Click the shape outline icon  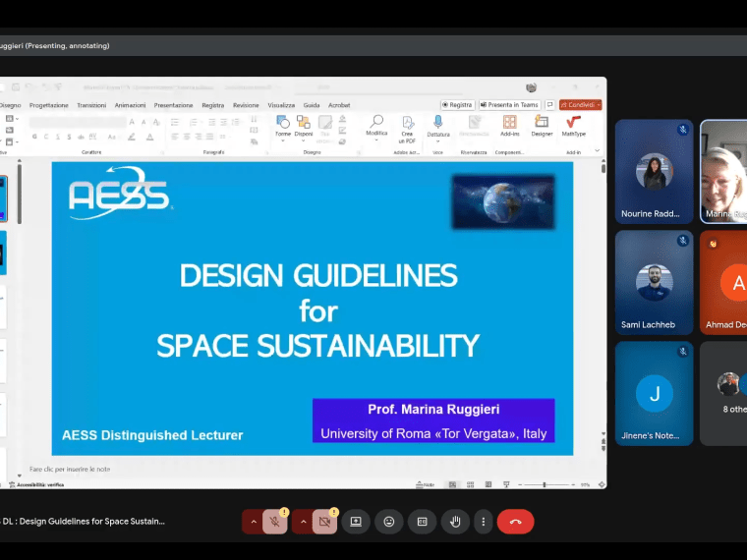click(342, 130)
